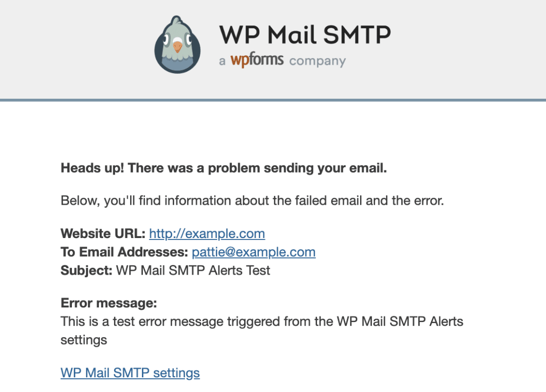Click the test error message paragraph
The width and height of the screenshot is (546, 392).
[x=262, y=330]
